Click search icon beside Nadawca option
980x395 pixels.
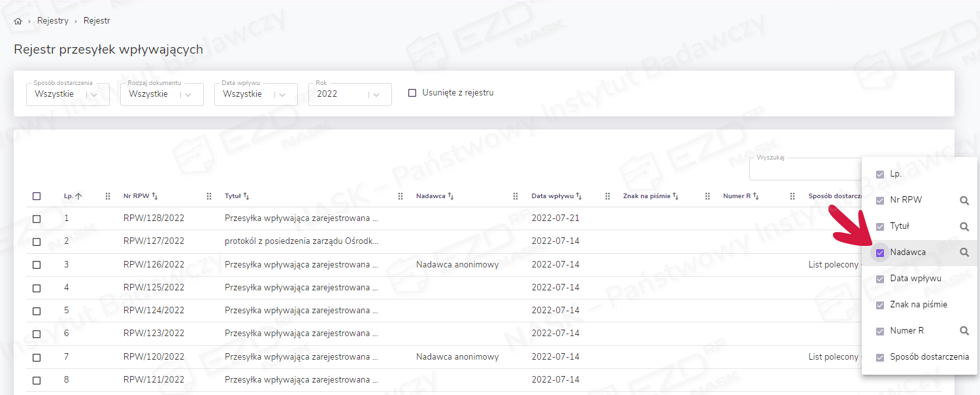pos(964,252)
